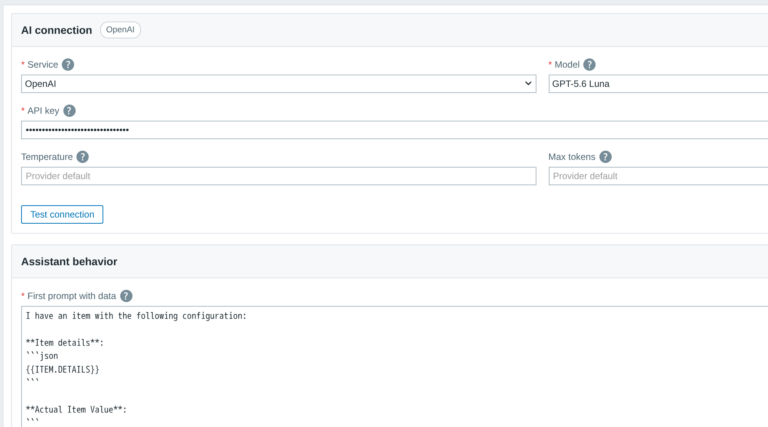
Task: Click the **Actual Item Value** line in prompt
Action: pos(76,409)
